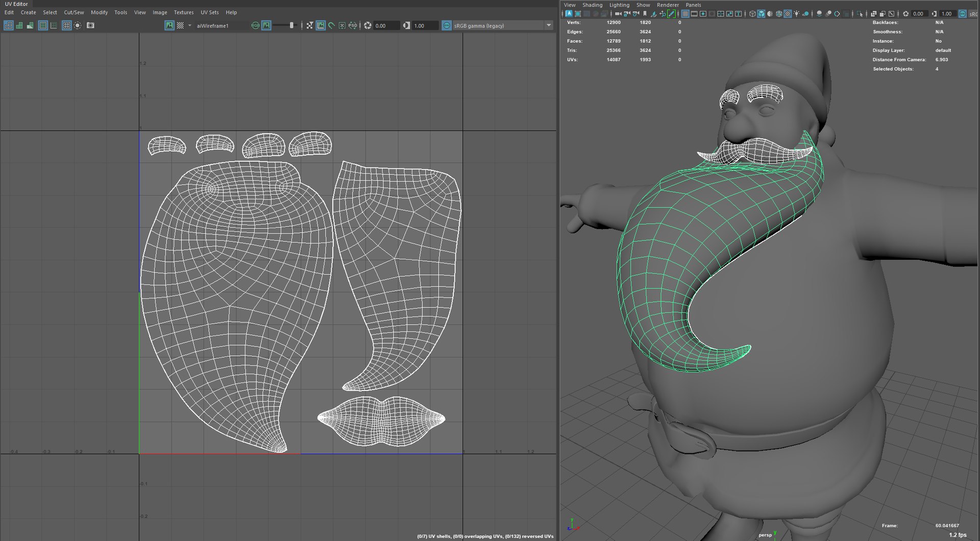980x541 pixels.
Task: Toggle wireframe shell display in UV Editor
Action: click(x=9, y=26)
